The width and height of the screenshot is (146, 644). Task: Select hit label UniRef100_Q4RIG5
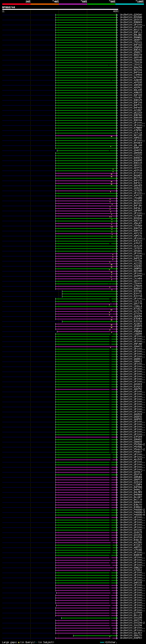pyautogui.click(x=131, y=583)
